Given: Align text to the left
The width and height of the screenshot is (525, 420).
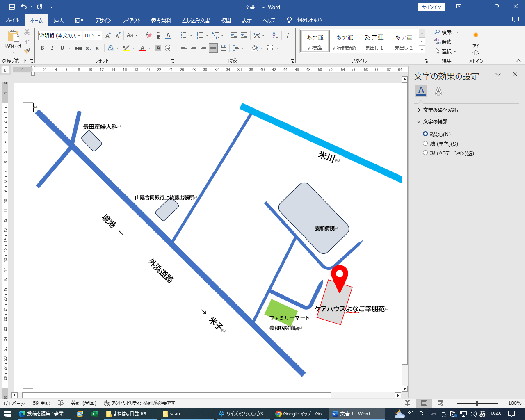Looking at the screenshot, I should 184,48.
